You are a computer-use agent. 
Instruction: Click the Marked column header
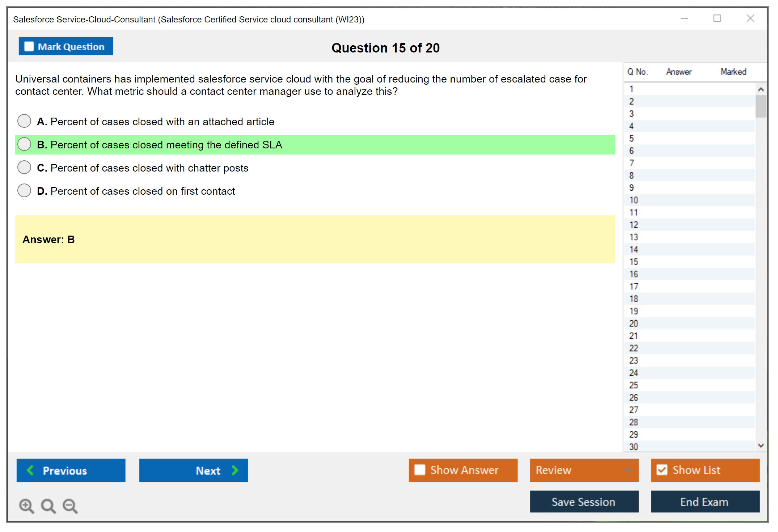(x=733, y=72)
